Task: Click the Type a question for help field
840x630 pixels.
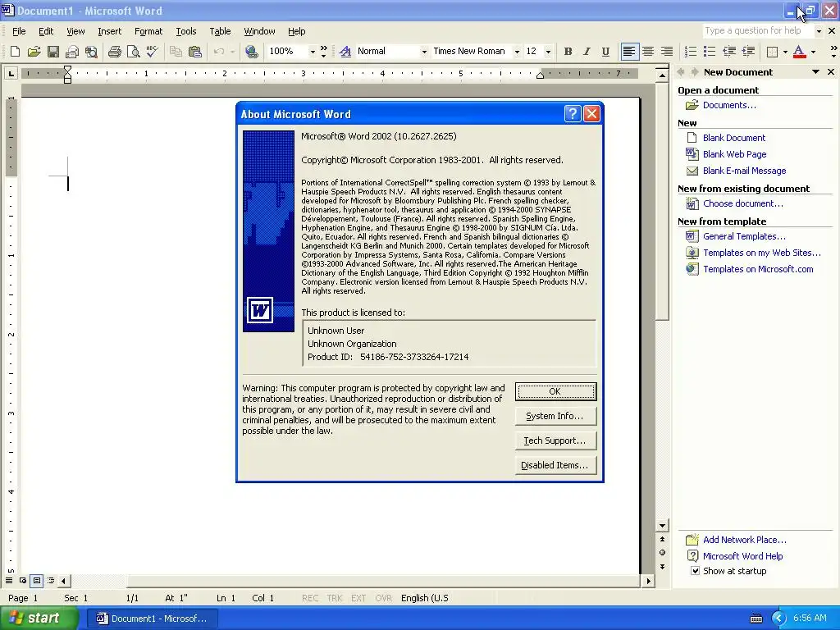Action: (x=757, y=31)
